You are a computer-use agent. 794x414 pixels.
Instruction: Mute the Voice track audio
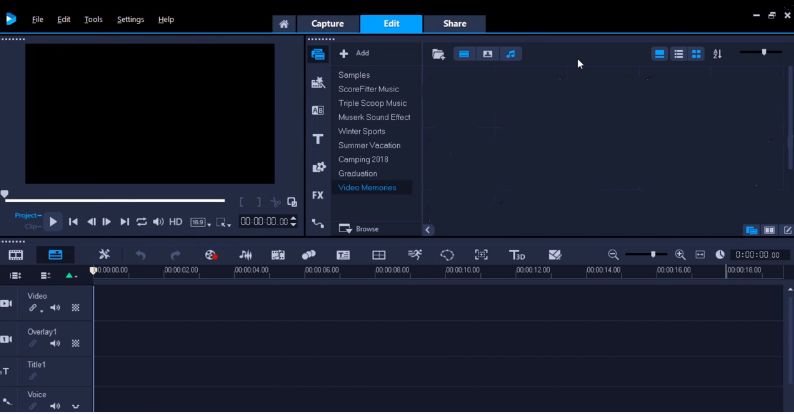click(55, 406)
